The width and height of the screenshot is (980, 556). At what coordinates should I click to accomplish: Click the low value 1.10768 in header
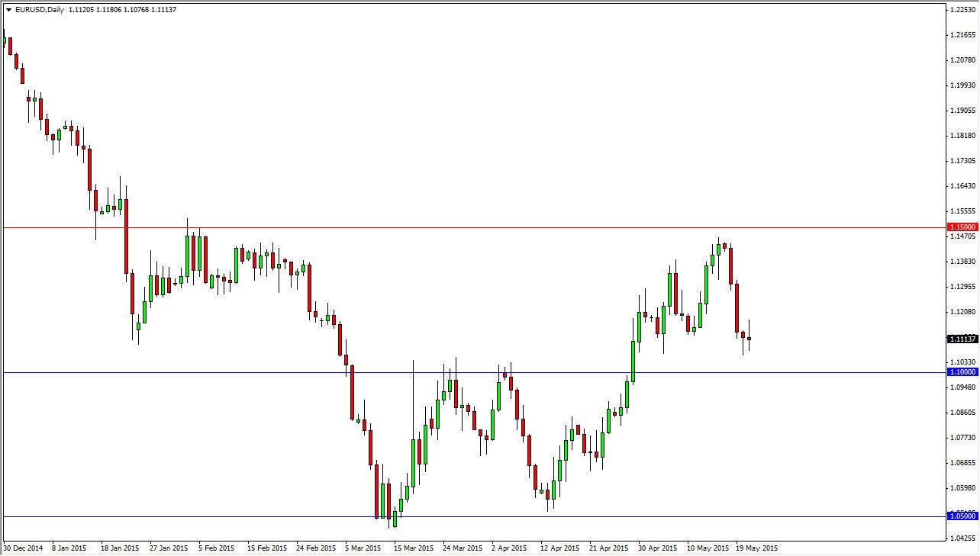pyautogui.click(x=137, y=10)
